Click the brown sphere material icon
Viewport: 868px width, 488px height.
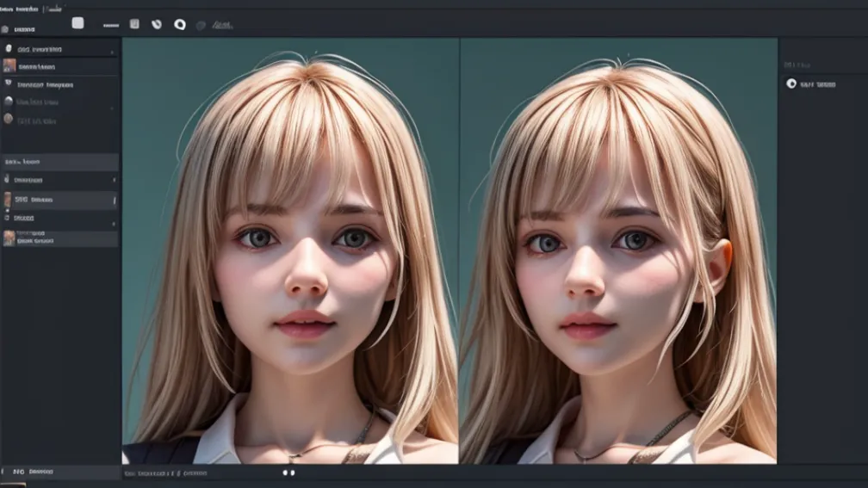[9, 119]
